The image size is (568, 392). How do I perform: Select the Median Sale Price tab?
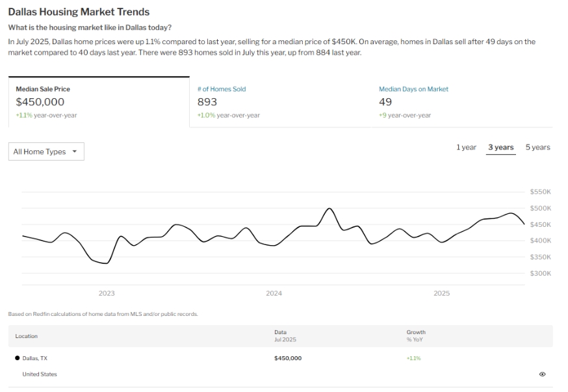98,102
